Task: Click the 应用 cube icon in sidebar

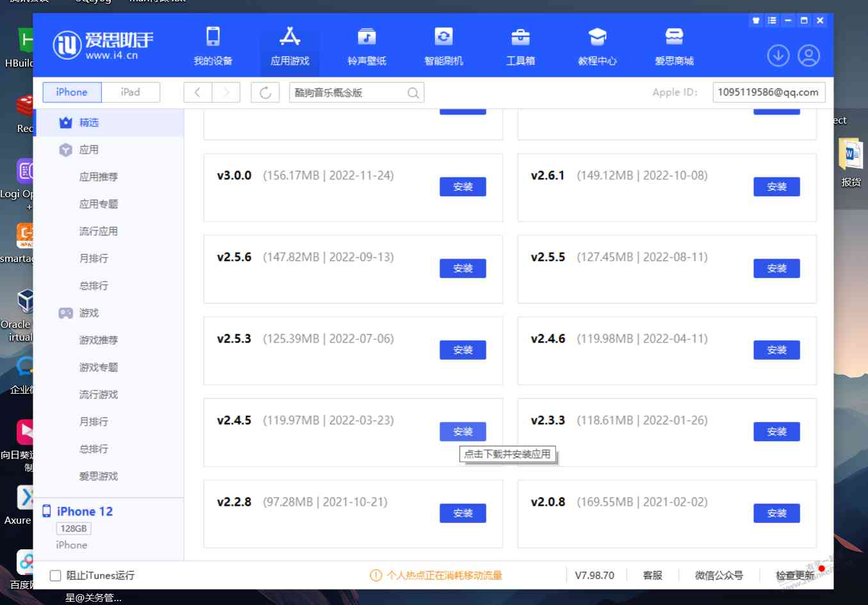Action: [x=65, y=150]
